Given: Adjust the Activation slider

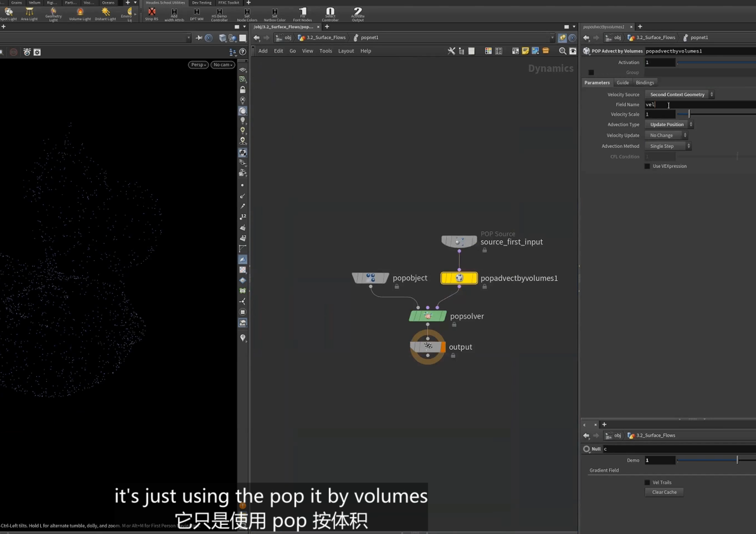Looking at the screenshot, I should pyautogui.click(x=716, y=62).
